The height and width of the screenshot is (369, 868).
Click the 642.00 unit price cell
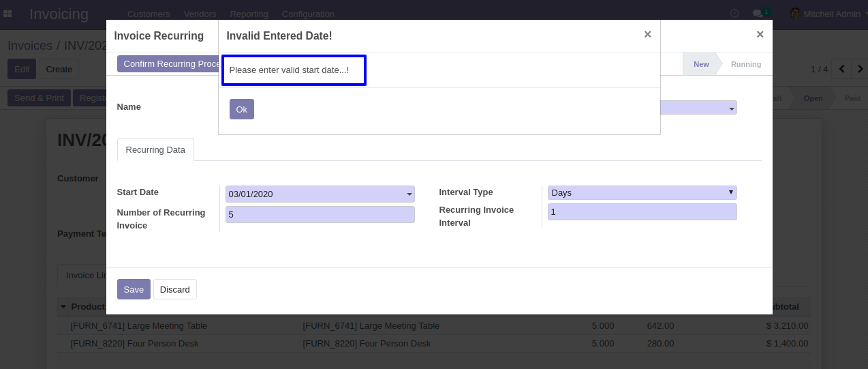660,325
